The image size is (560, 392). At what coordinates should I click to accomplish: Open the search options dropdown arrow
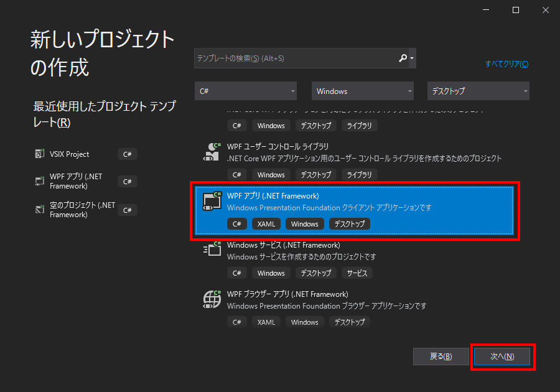412,58
